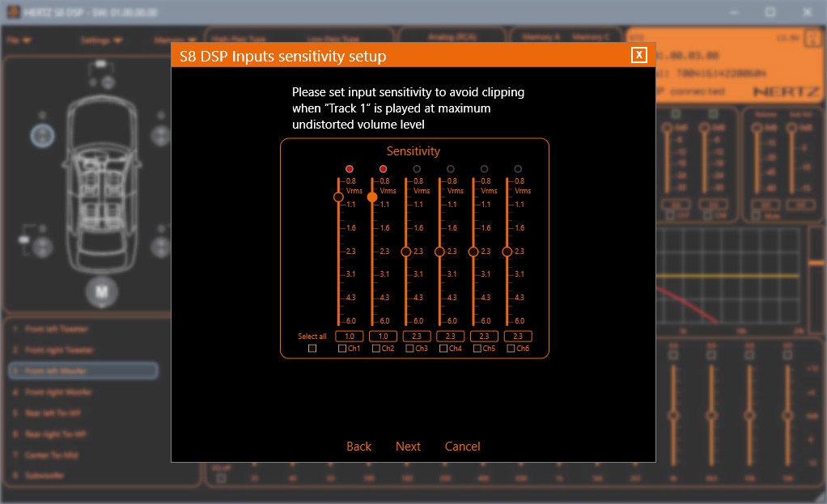Click the Ch6 sensitivity slider handle
The image size is (827, 504).
[507, 252]
